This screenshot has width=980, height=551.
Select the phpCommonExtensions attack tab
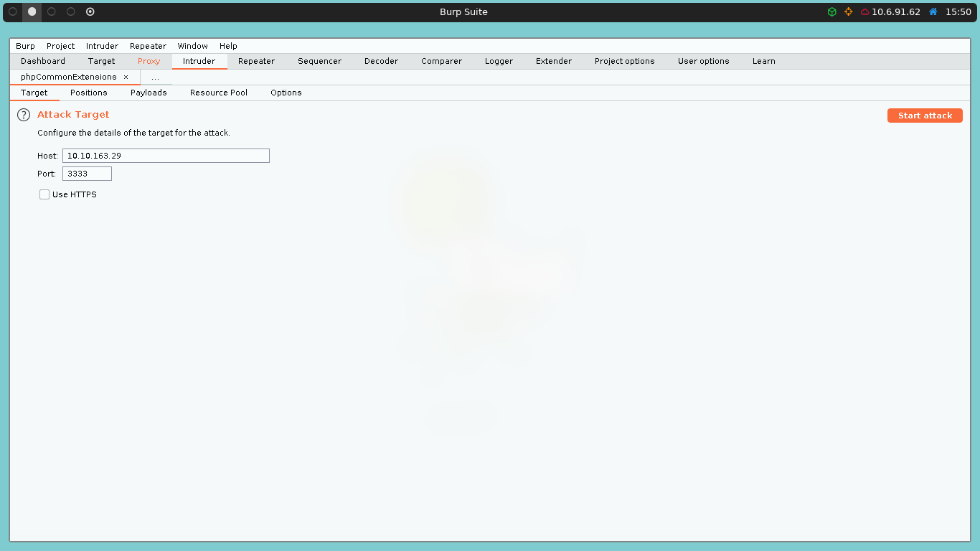68,77
